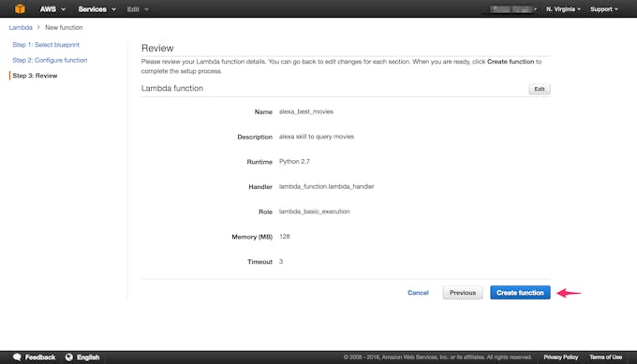Click the Lambda function section title
Image resolution: width=637 pixels, height=364 pixels.
[x=172, y=88]
